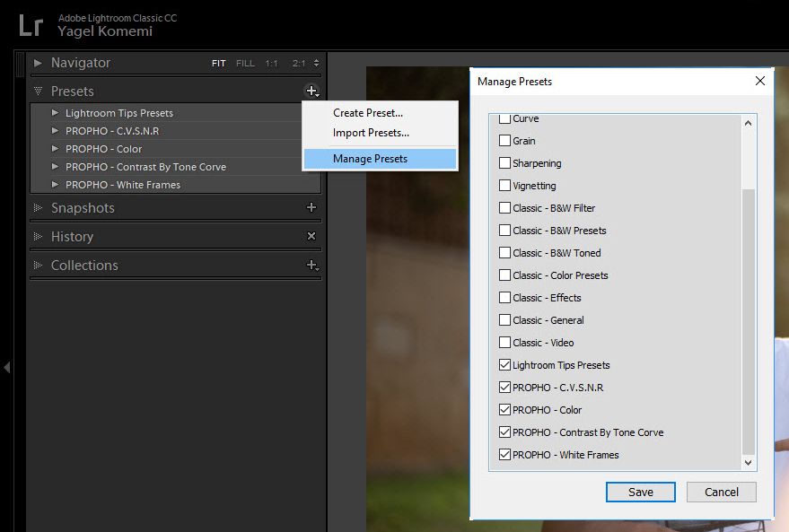Clear History with the X icon
789x532 pixels.
coord(311,236)
